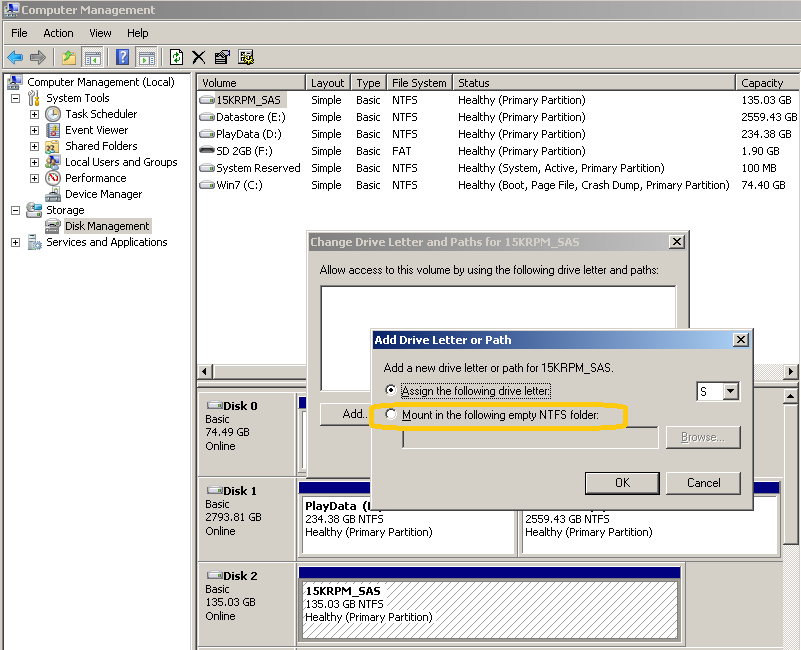
Task: Expand the Services and Applications node
Action: (15, 242)
